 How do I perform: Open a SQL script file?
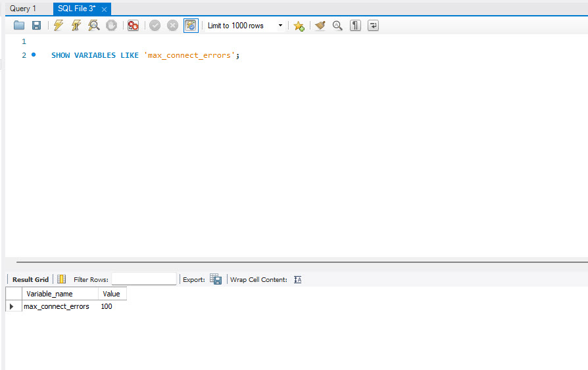pos(19,26)
